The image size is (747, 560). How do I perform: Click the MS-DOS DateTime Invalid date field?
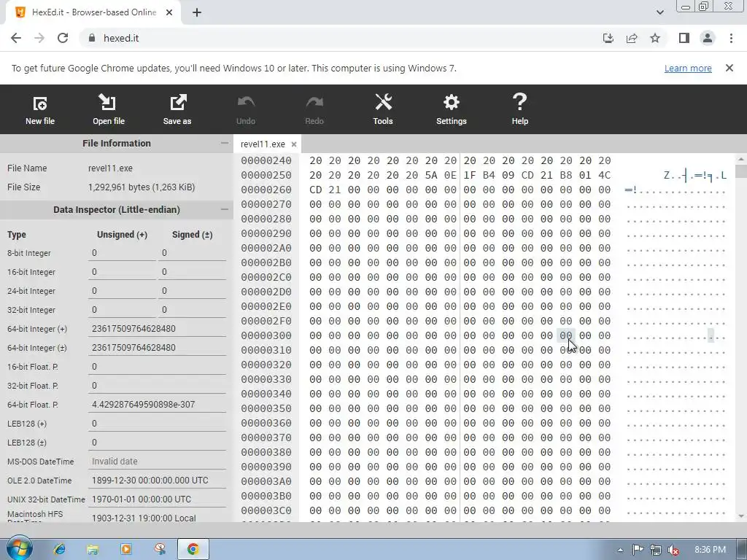pos(157,462)
